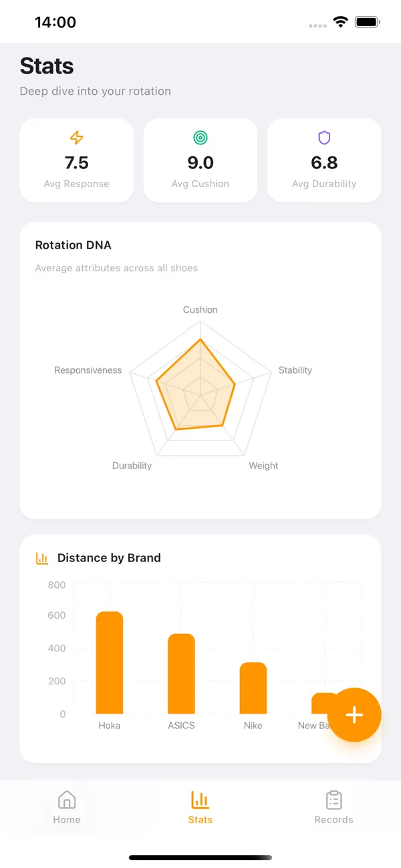Select the Avg Cushion 9.0 card

point(200,160)
